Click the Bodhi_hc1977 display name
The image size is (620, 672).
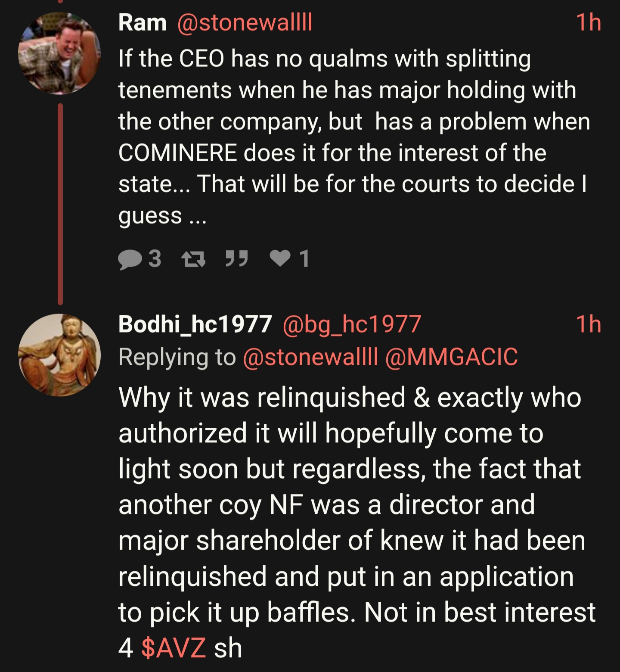[195, 324]
